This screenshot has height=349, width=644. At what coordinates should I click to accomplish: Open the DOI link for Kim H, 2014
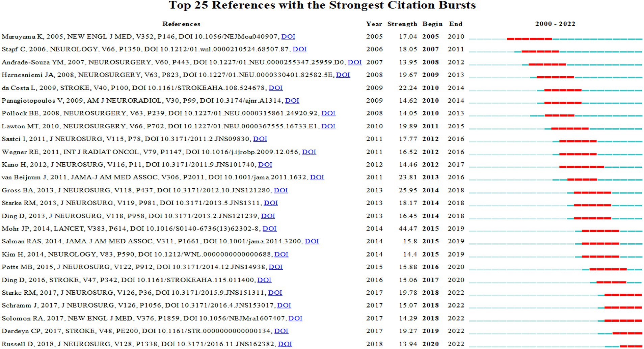coord(281,254)
